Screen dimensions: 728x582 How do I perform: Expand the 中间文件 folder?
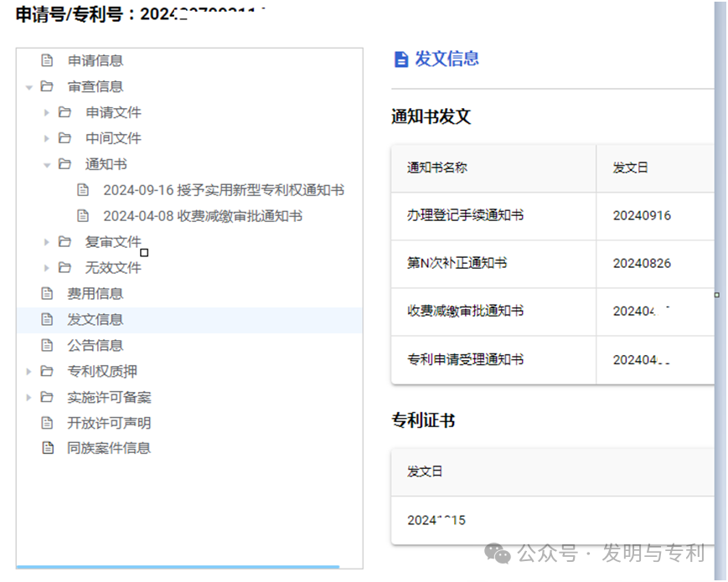click(45, 138)
